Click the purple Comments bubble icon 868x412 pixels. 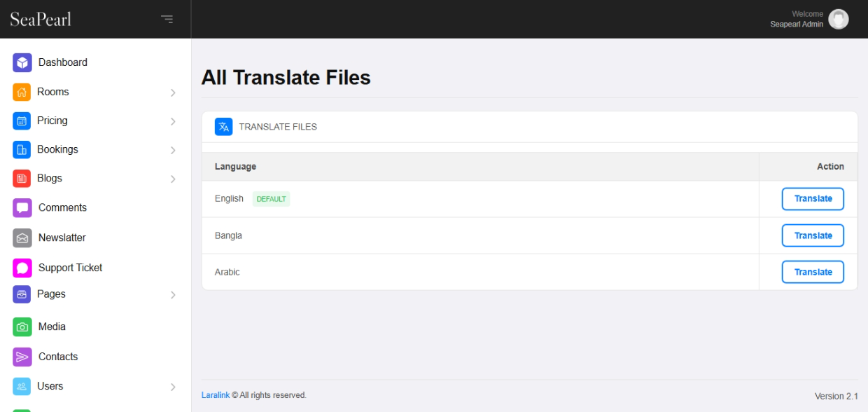coord(22,208)
